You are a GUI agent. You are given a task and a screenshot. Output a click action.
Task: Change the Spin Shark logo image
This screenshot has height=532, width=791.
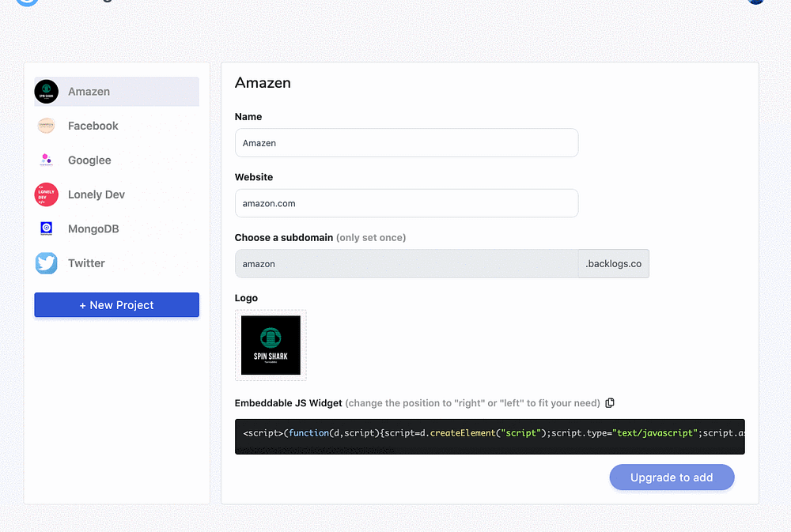[x=271, y=345]
